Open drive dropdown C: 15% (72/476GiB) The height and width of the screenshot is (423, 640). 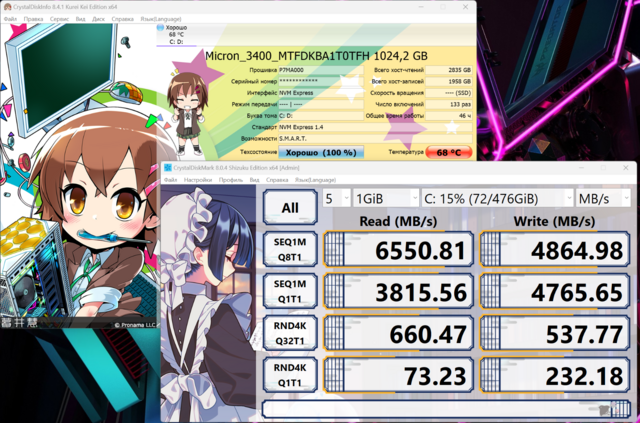click(497, 198)
